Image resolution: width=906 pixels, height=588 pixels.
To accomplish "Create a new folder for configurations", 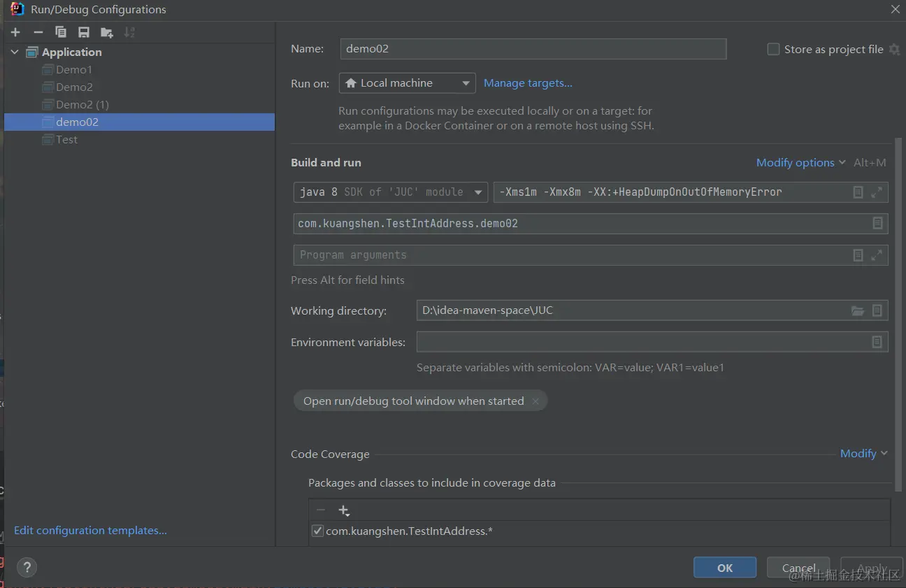I will tap(106, 32).
